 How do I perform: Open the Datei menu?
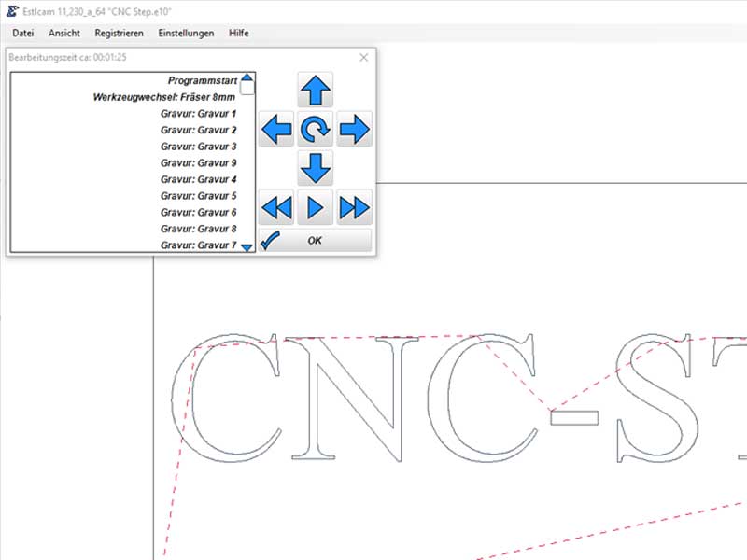tap(22, 33)
